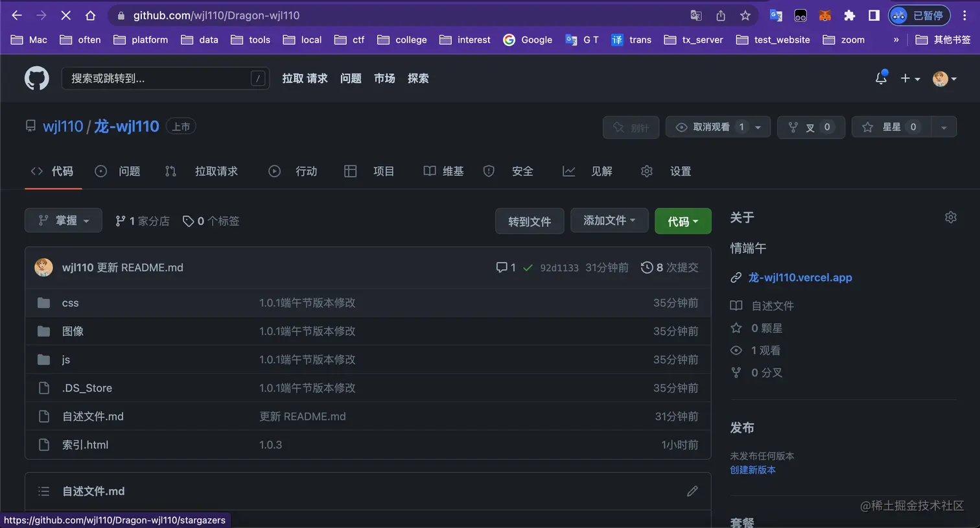Click 探索 in the top navigation

coord(418,78)
